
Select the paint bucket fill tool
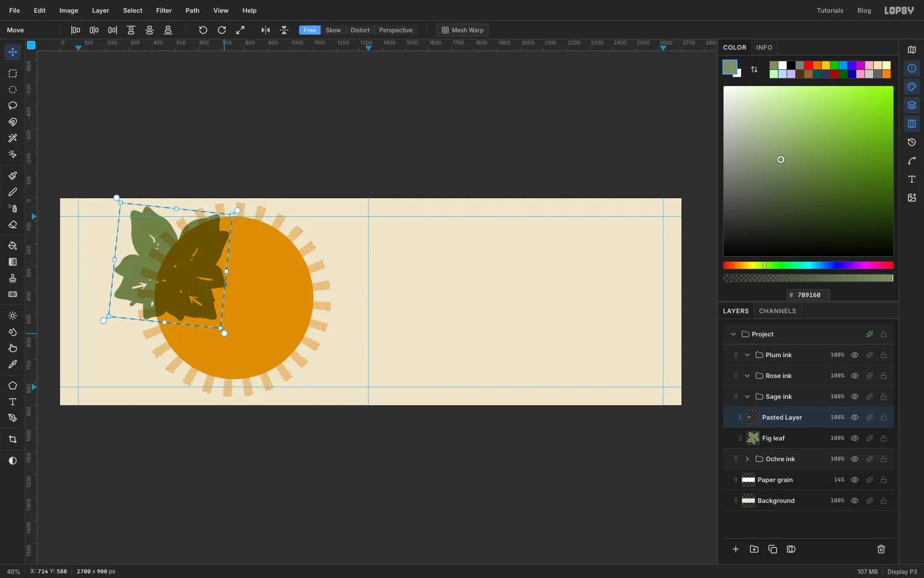[x=13, y=246]
